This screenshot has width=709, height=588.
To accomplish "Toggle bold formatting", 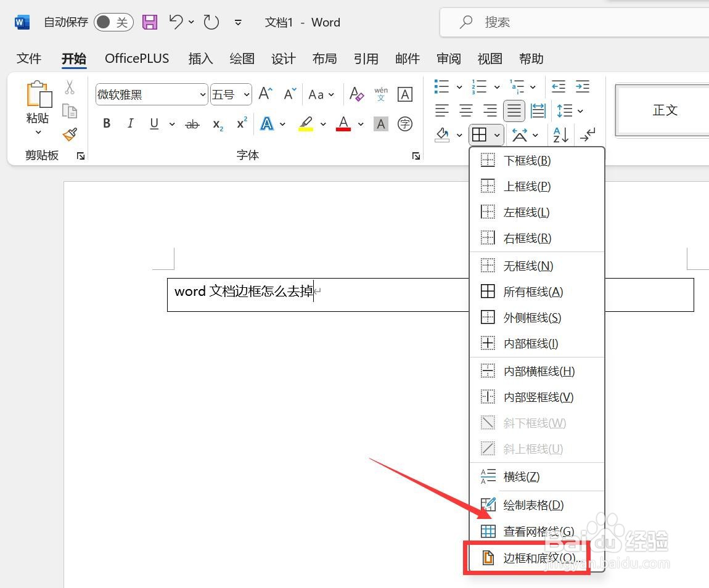I will click(106, 123).
